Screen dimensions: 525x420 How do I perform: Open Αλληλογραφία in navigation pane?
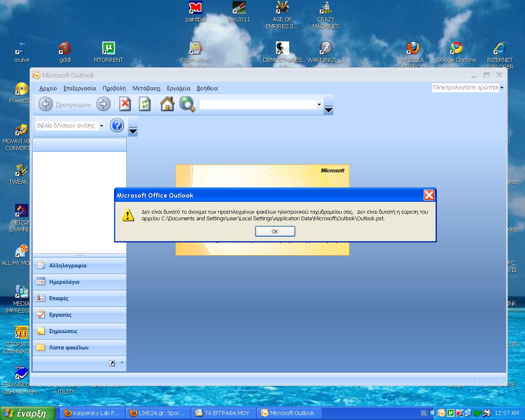pos(80,265)
